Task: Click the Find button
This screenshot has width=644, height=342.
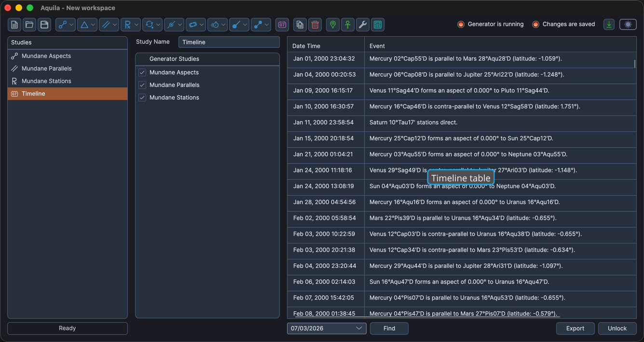Action: (389, 328)
